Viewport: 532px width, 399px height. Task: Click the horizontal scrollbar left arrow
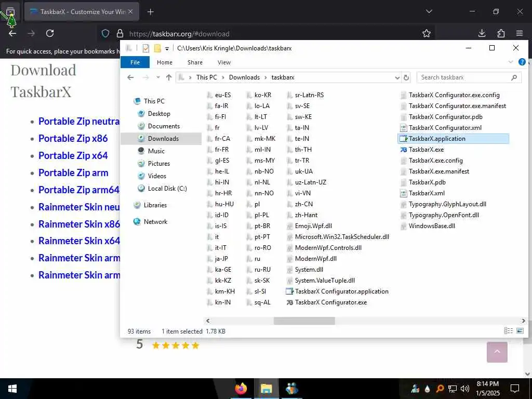pos(208,321)
